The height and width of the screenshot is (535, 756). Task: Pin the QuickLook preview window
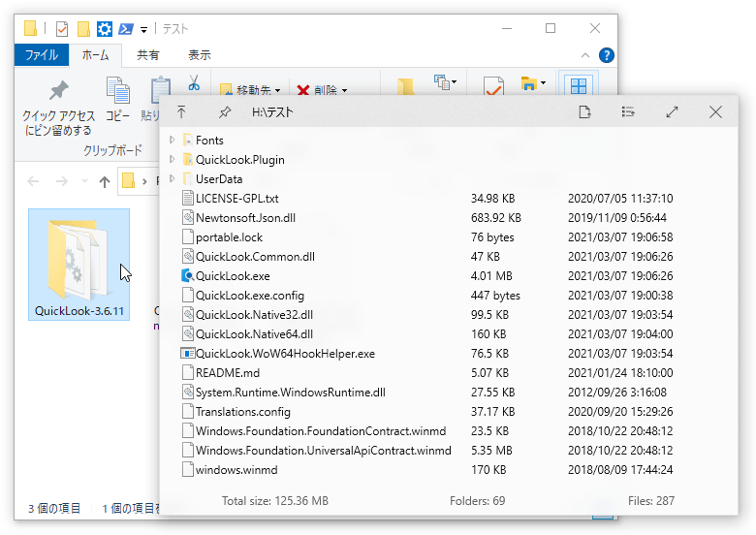(x=225, y=112)
